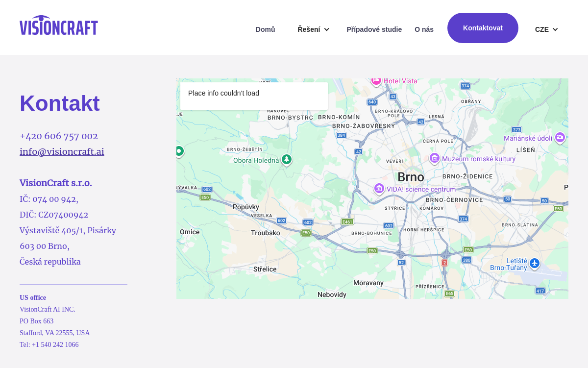This screenshot has height=392, width=588.
Task: Open Případové studie menu item
Action: point(374,29)
